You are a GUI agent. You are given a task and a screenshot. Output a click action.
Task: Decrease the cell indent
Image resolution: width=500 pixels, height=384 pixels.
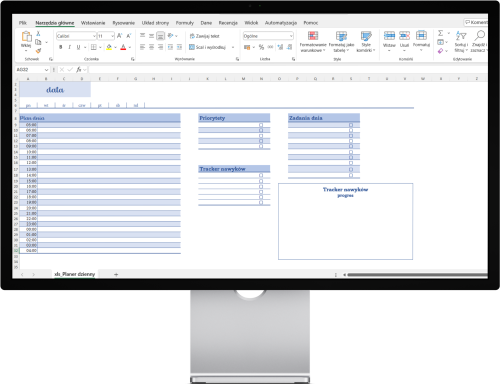click(x=170, y=47)
